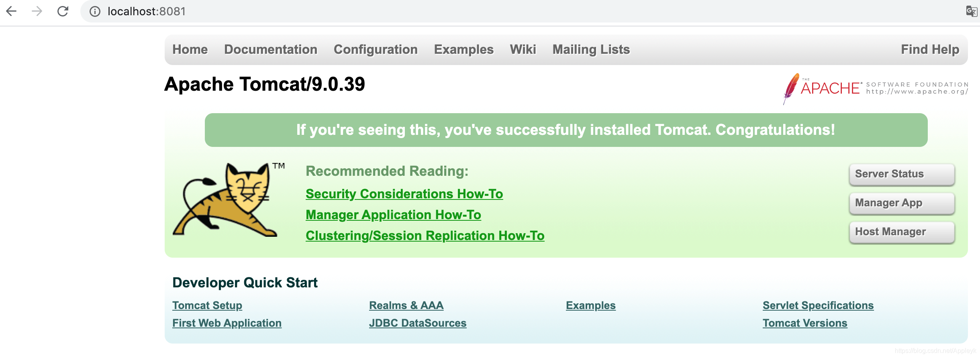Open Find Help in the navigation
The height and width of the screenshot is (358, 980).
coord(930,49)
